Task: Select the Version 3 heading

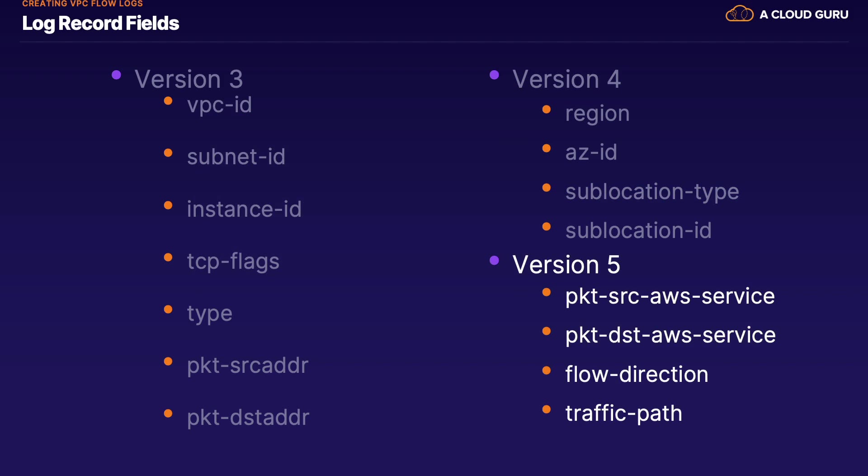Action: tap(189, 79)
